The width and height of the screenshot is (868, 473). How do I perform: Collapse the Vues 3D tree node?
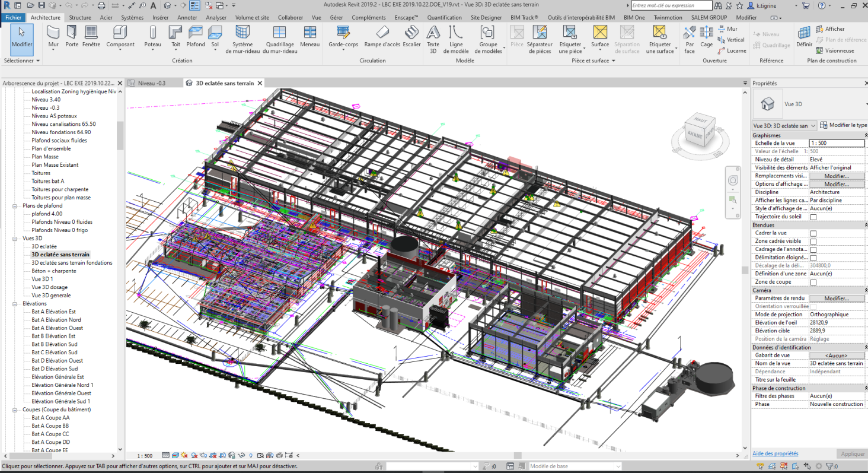pos(15,238)
